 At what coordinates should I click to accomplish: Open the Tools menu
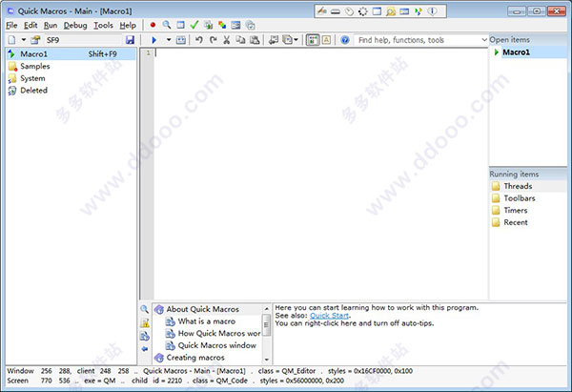pos(103,25)
